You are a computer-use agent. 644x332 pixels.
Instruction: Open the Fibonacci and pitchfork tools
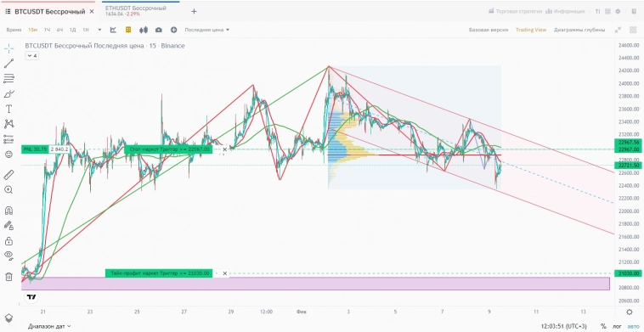8,78
